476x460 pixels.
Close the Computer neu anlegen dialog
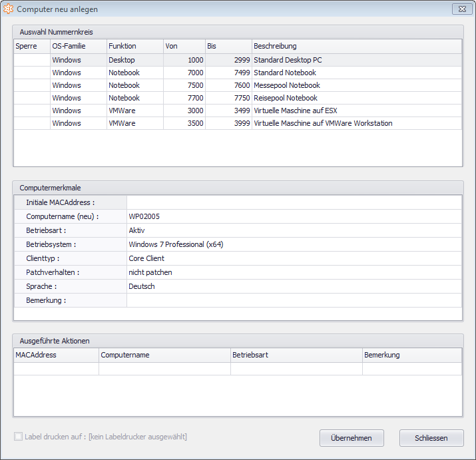coord(461,9)
